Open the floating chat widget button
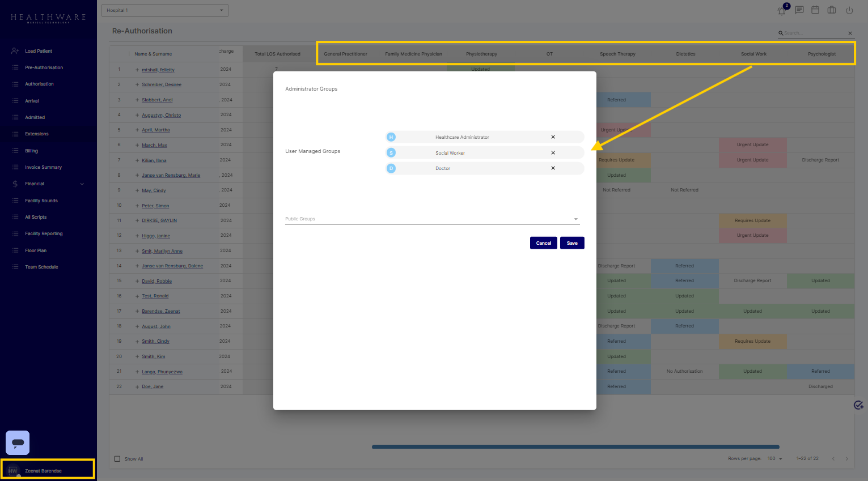The height and width of the screenshot is (481, 868). pos(18,442)
